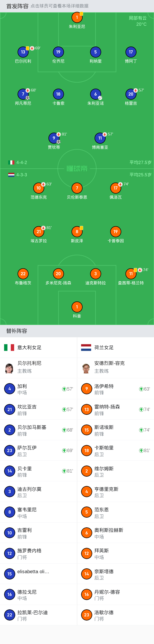Tap Italy goalkeeper 朱利亚尼 jersey icon
Viewport: 154px width, 644px height.
pos(77,17)
